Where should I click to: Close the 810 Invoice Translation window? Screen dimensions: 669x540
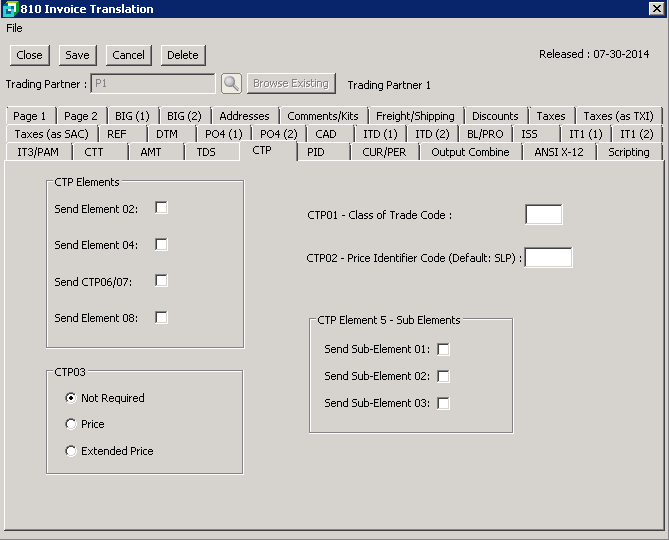click(656, 9)
